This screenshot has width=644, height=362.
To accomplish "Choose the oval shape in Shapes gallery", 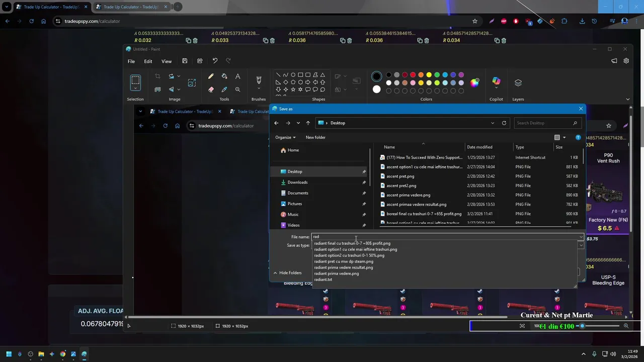I will tap(293, 75).
